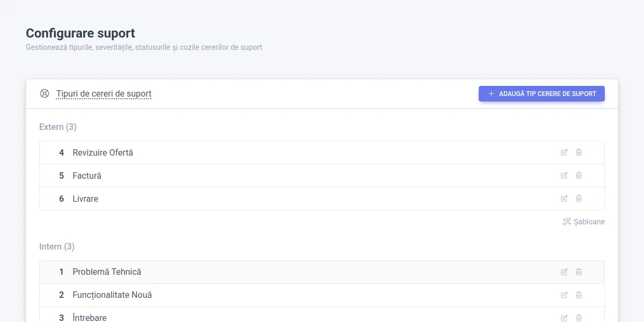This screenshot has height=322, width=644.
Task: Delete the Problemă Tehnică request type
Action: tap(579, 272)
